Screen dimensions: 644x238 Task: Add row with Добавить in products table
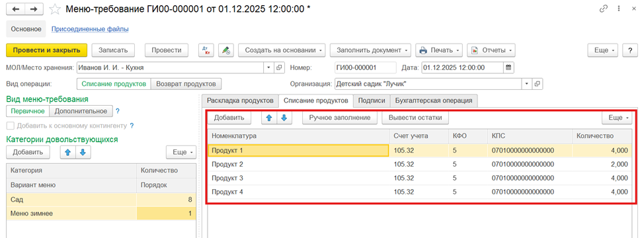[229, 118]
